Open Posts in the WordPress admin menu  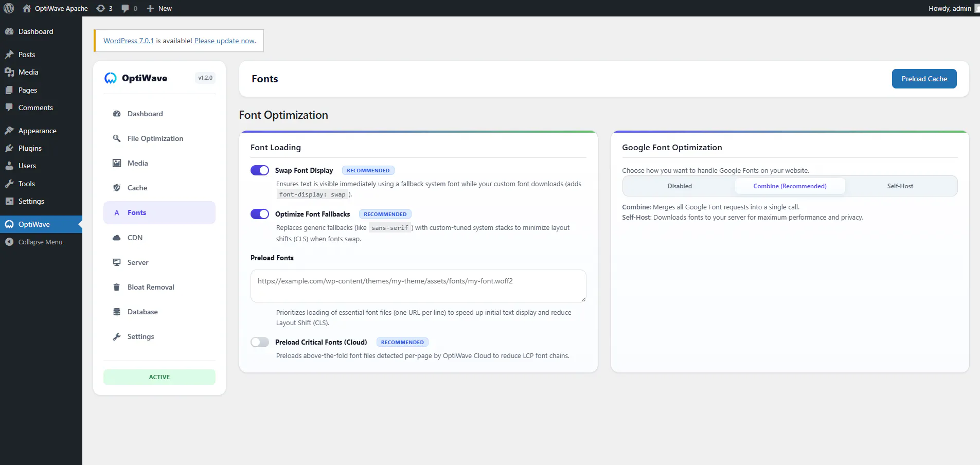41,55
